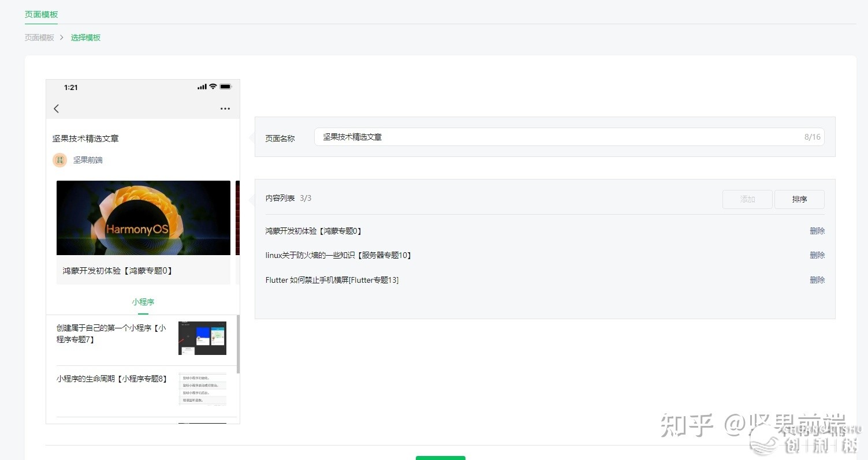Click the 内容列表 3/3 heading

[288, 198]
